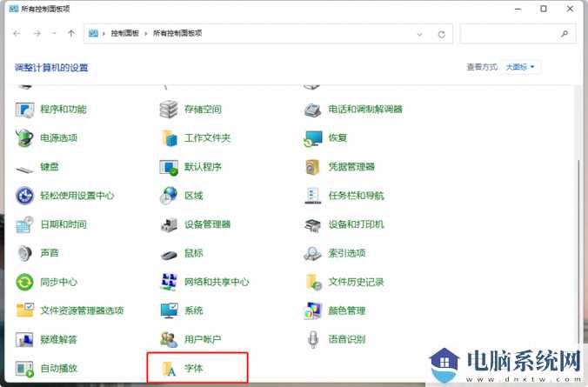The height and width of the screenshot is (387, 588).
Task: Open the 轻松使用设置中心 icon
Action: click(24, 196)
